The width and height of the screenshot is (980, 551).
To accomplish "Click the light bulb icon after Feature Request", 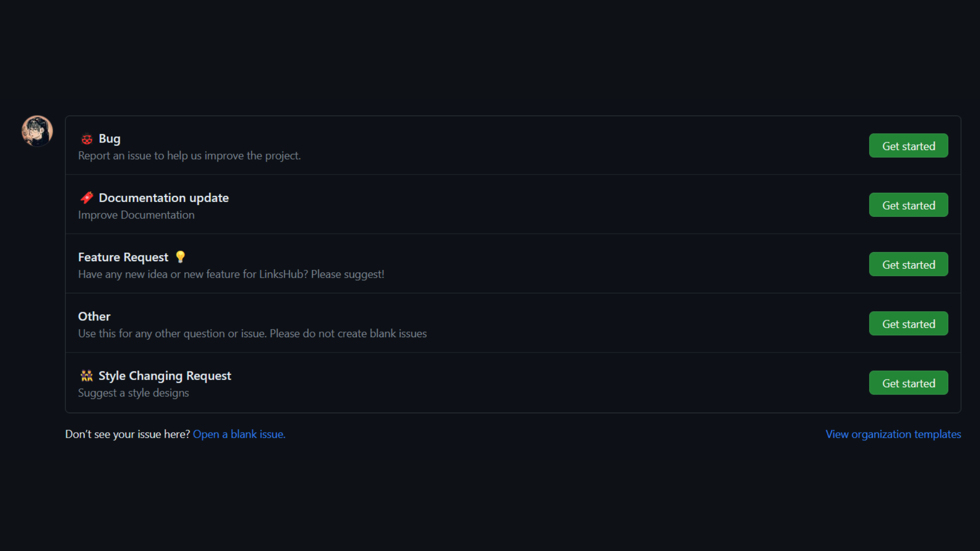I will coord(180,257).
